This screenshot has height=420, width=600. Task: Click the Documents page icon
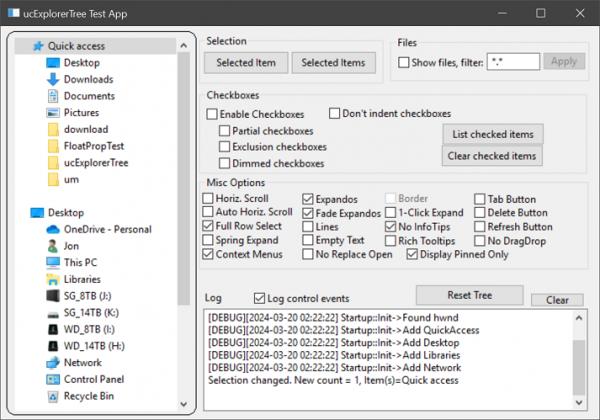point(53,96)
